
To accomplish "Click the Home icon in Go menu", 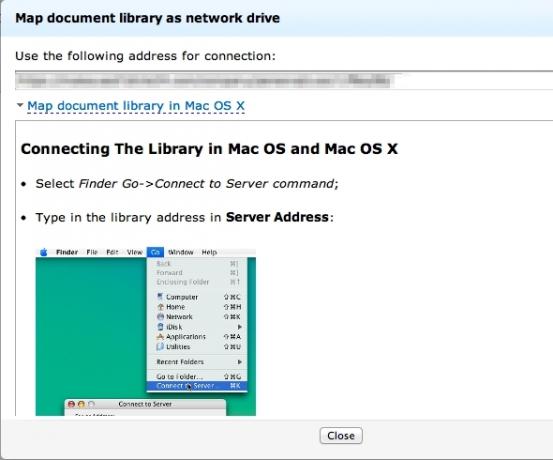I will pyautogui.click(x=160, y=307).
